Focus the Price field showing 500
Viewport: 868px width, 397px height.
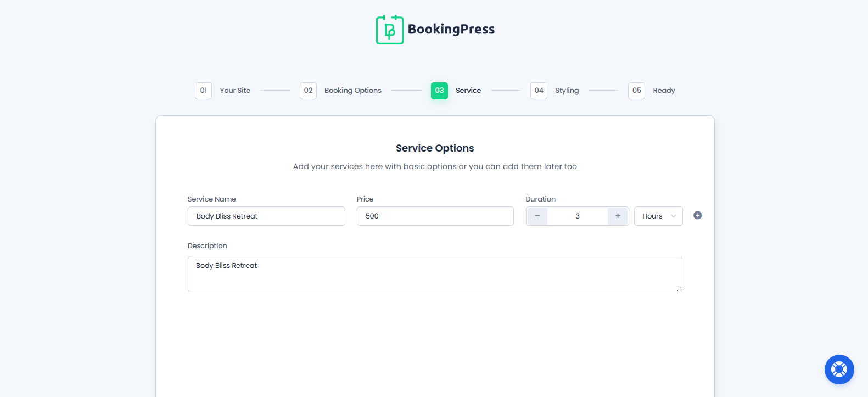coord(435,216)
